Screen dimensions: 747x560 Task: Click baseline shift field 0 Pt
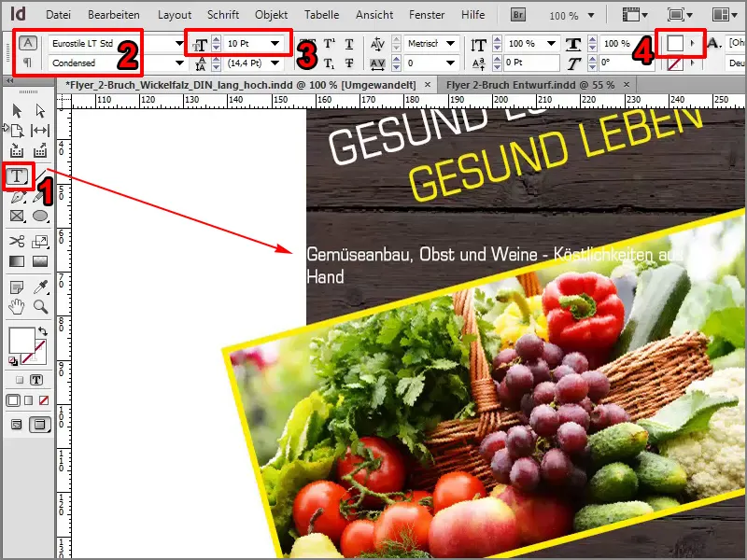point(531,63)
